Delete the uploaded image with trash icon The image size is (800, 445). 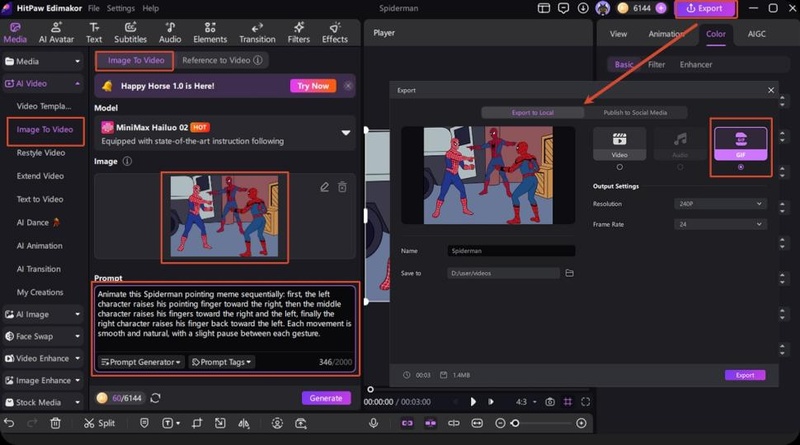(x=342, y=187)
